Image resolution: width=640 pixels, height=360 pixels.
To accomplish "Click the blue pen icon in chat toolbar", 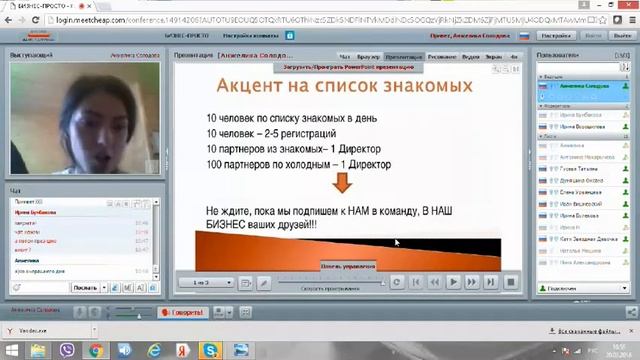I will click(115, 288).
